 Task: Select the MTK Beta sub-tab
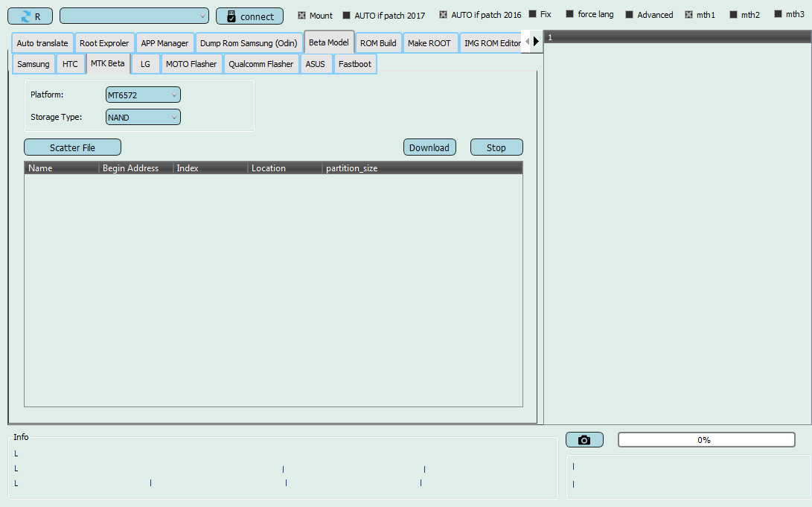[108, 63]
